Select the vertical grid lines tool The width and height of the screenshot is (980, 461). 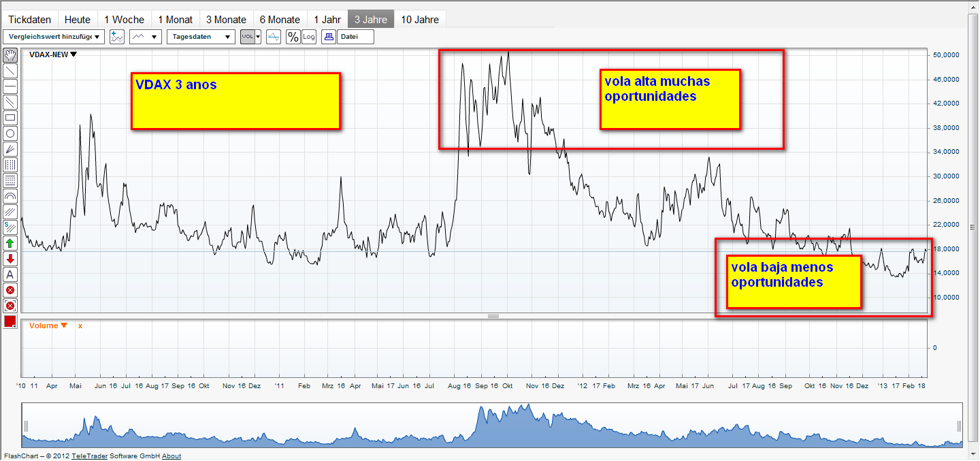pyautogui.click(x=10, y=165)
